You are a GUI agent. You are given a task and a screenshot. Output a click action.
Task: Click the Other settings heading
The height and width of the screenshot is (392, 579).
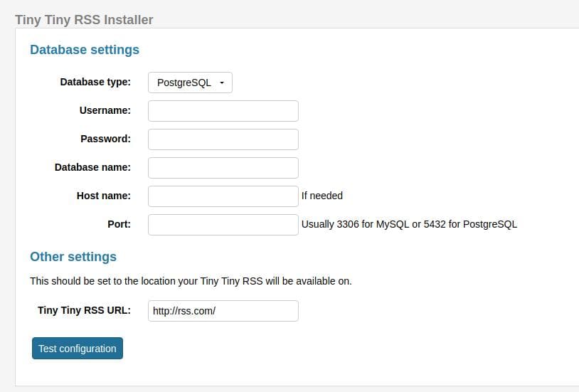pos(73,256)
